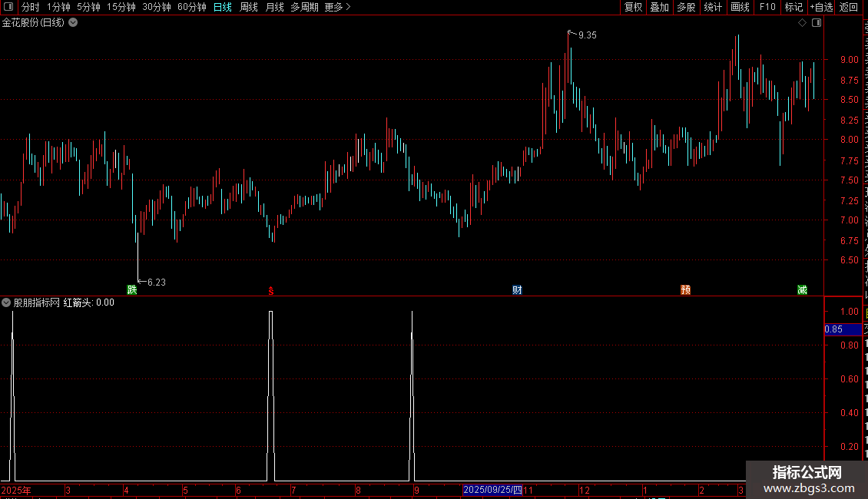Viewport: 868px width, 499px height.
Task: Switch to 月线 monthly chart
Action: [274, 7]
